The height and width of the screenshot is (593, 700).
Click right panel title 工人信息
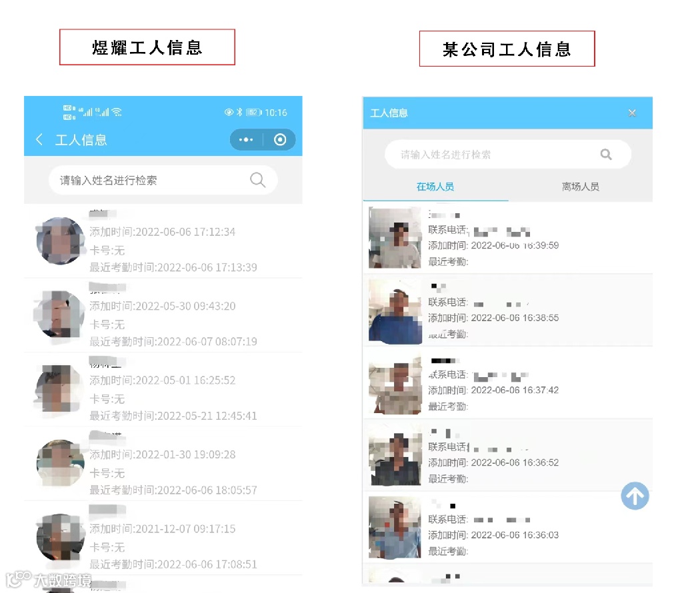point(389,113)
